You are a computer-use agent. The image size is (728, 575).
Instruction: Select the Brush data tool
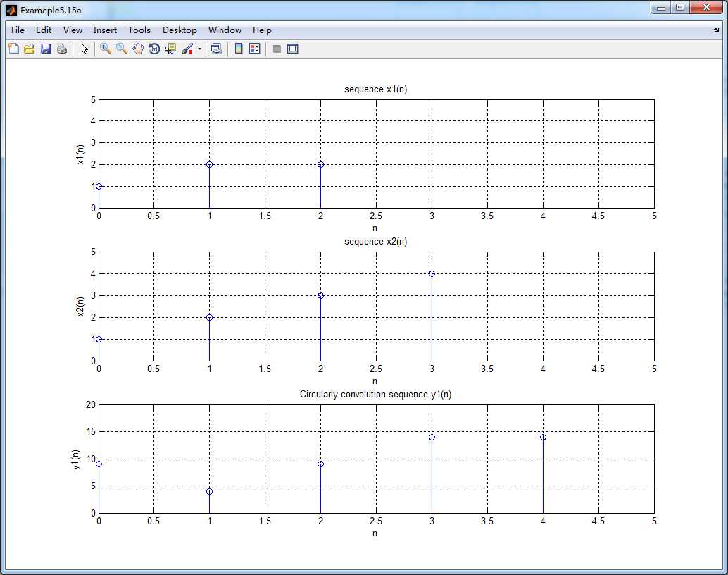(187, 49)
